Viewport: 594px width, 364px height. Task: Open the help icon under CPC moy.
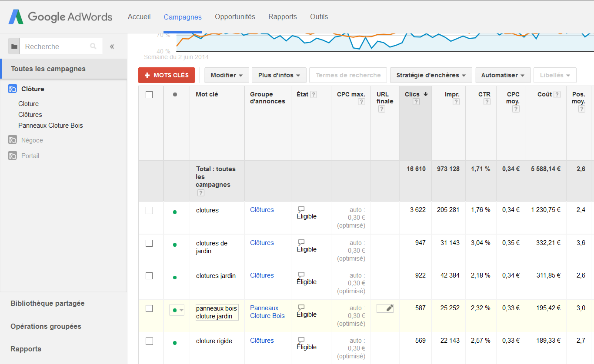[516, 109]
